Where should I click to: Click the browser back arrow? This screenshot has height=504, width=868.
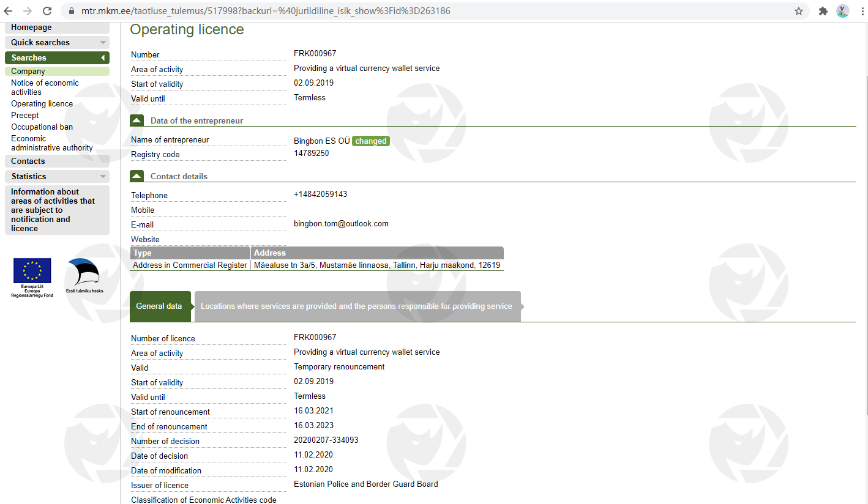tap(9, 11)
